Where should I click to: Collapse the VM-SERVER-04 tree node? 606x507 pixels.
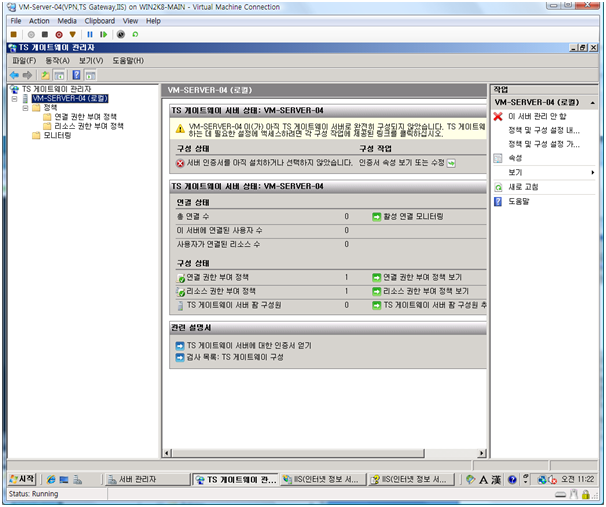click(x=14, y=99)
